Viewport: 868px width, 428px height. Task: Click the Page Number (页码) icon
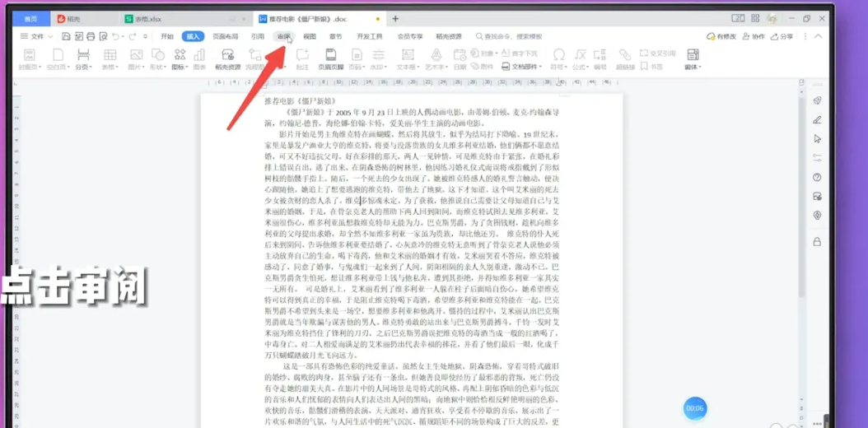[x=357, y=55]
